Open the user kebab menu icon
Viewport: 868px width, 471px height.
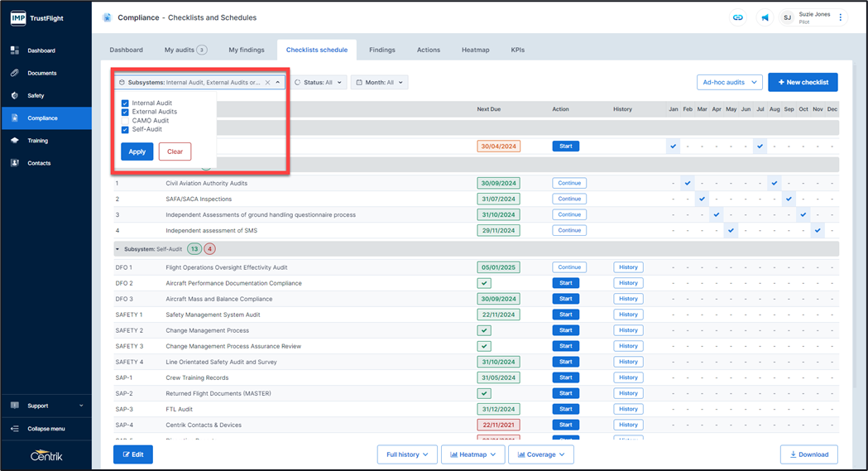(840, 17)
